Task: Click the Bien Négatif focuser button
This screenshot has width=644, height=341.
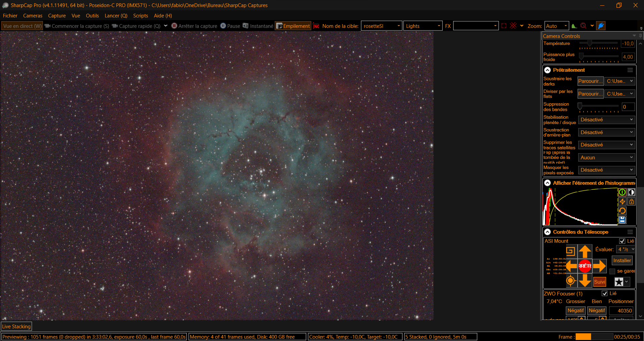Action: 597,310
